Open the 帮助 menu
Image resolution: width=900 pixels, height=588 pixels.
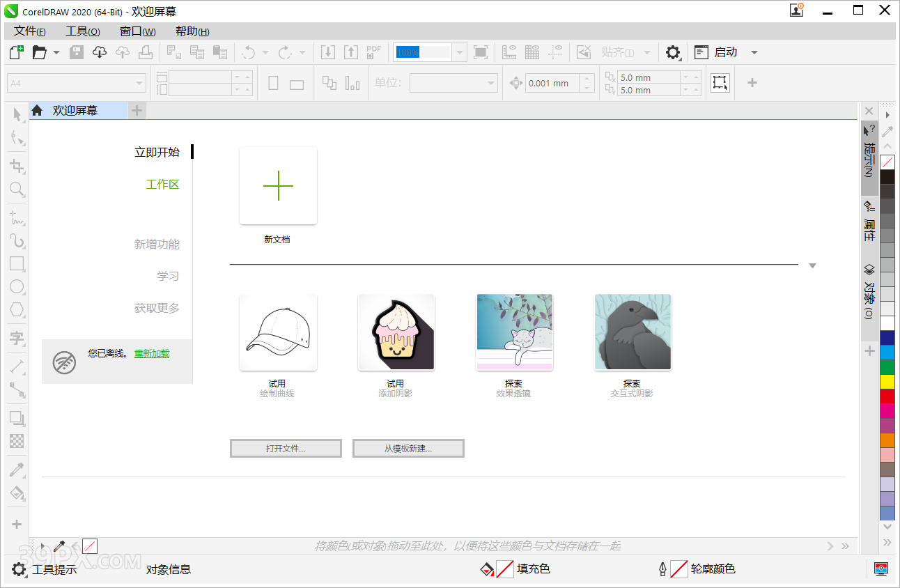coord(192,31)
